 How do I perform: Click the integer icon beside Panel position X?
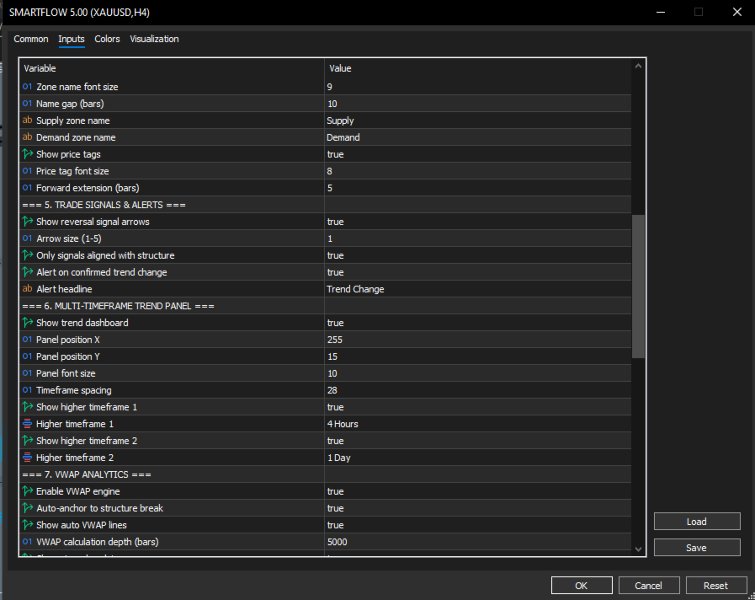(x=27, y=339)
